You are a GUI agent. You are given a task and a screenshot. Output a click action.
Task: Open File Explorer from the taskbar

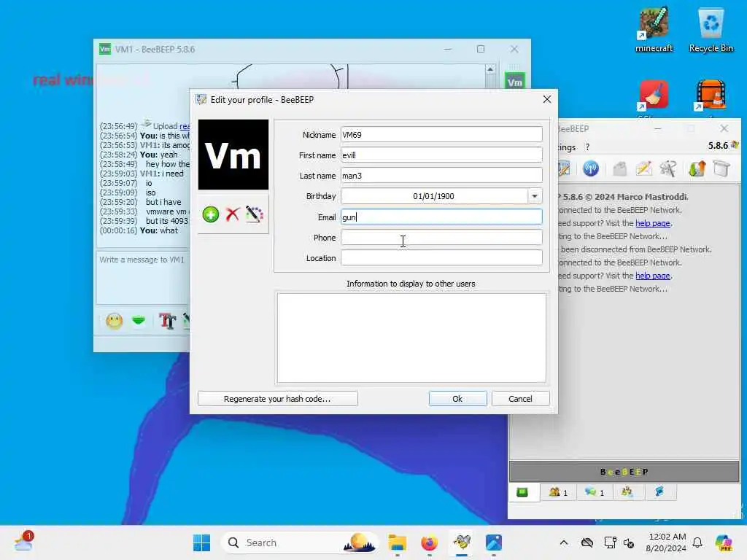click(397, 542)
